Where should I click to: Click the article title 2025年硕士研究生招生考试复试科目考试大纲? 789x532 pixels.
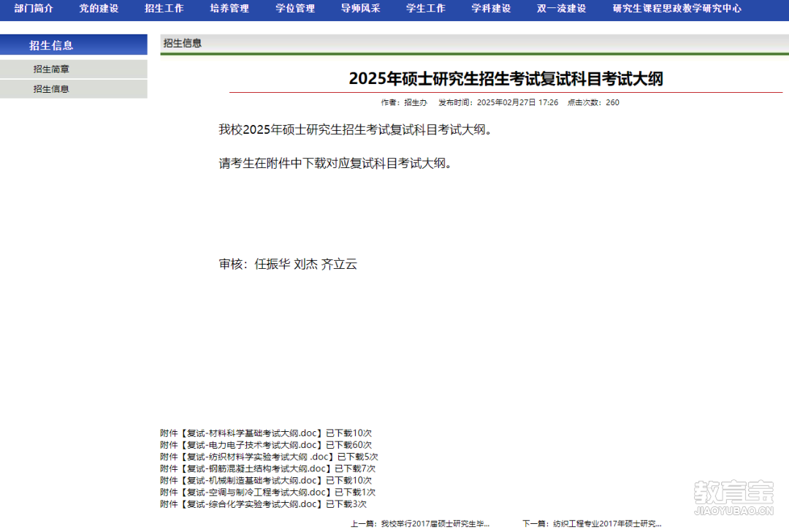(506, 78)
